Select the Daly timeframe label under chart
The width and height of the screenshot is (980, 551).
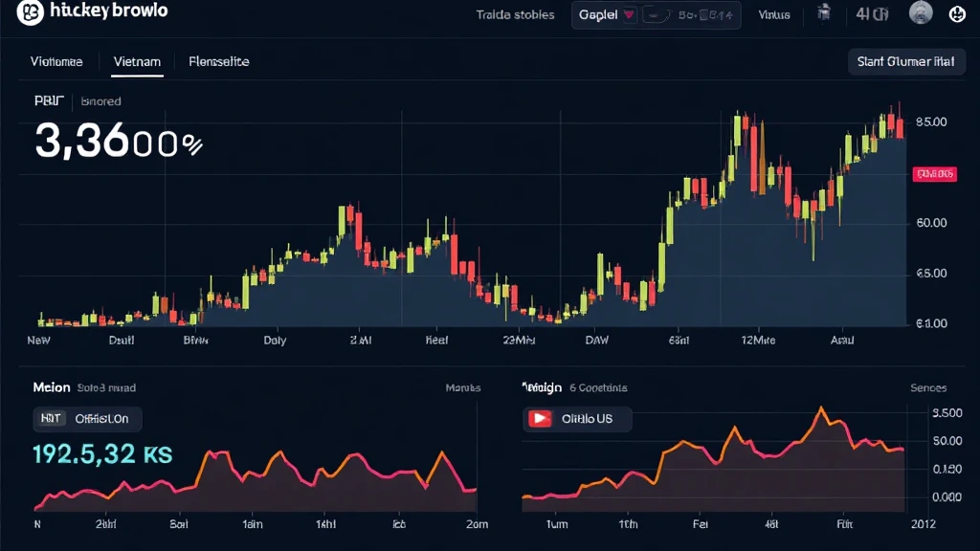click(274, 340)
